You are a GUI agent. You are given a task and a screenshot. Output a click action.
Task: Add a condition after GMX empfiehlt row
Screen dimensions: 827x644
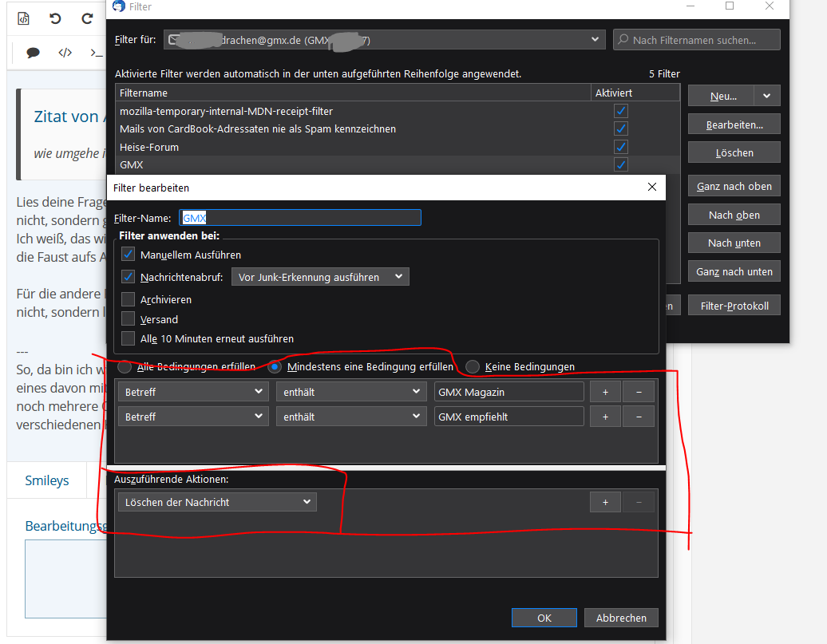point(605,417)
